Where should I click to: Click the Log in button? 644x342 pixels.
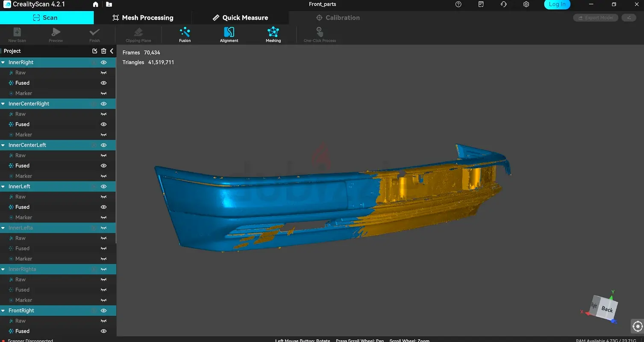[x=557, y=4]
